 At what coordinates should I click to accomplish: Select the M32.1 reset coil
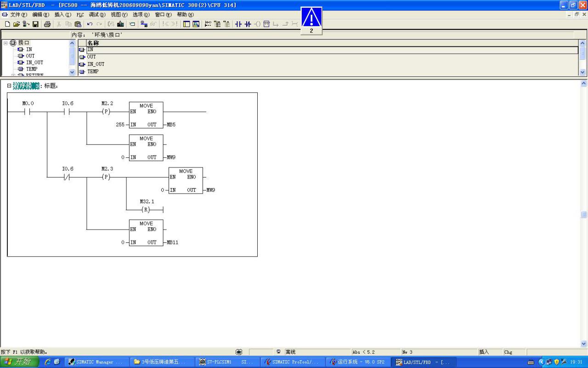tap(147, 210)
